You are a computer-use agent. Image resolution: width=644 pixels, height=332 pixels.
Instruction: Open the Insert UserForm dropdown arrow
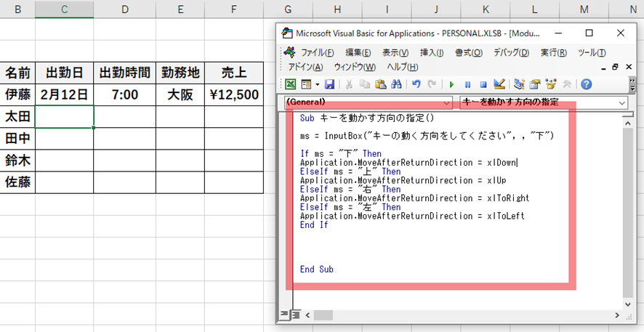317,84
